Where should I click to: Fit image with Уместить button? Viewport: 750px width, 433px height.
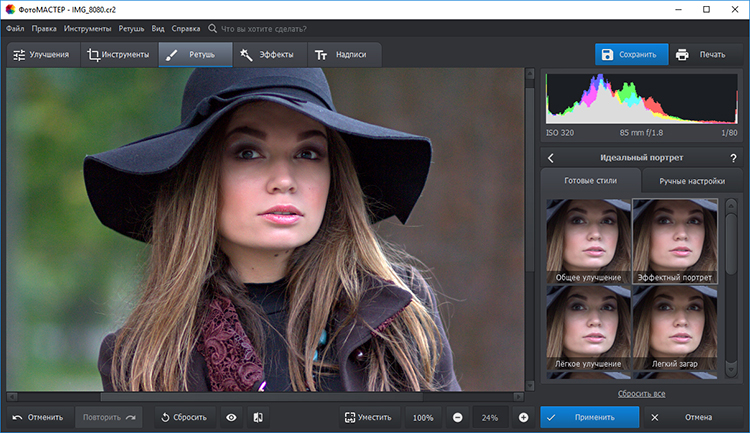(366, 417)
